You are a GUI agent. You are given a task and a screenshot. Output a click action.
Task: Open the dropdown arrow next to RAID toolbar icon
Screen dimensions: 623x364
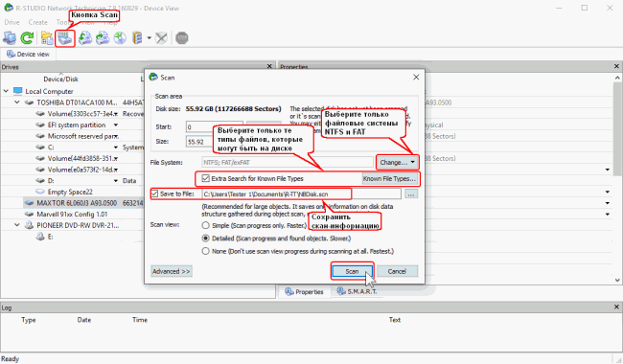(149, 38)
